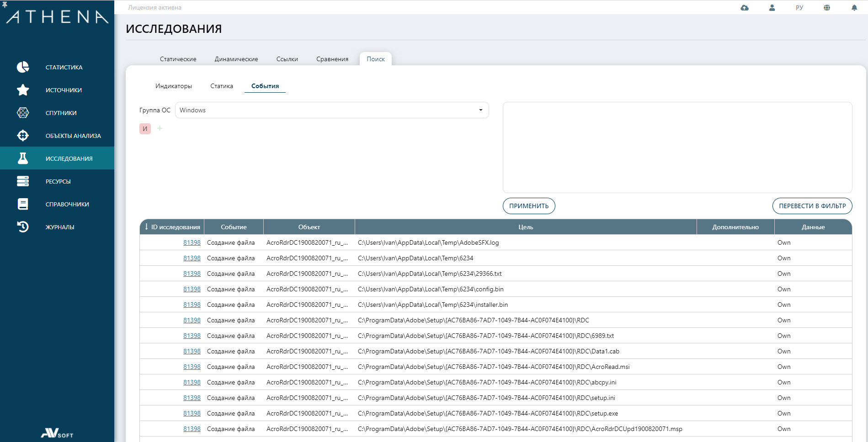Image resolution: width=868 pixels, height=442 pixels.
Task: Click the Statistics pie chart icon
Action: (x=23, y=67)
